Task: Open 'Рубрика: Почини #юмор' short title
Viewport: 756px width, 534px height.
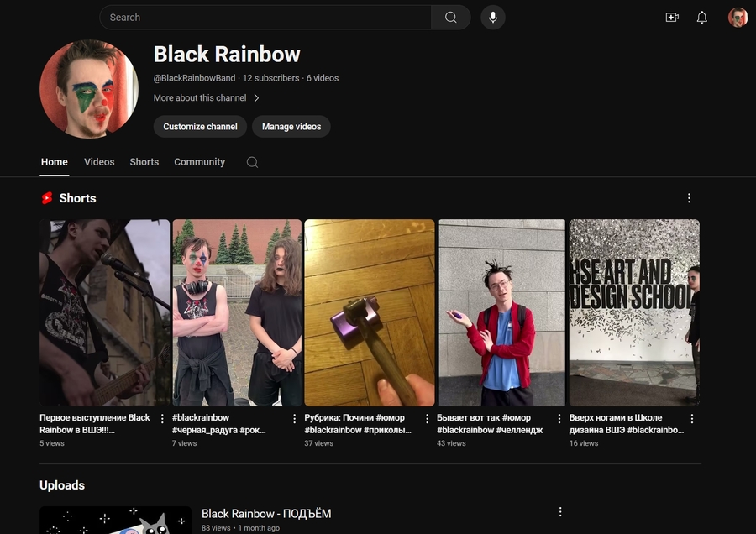Action: [358, 424]
